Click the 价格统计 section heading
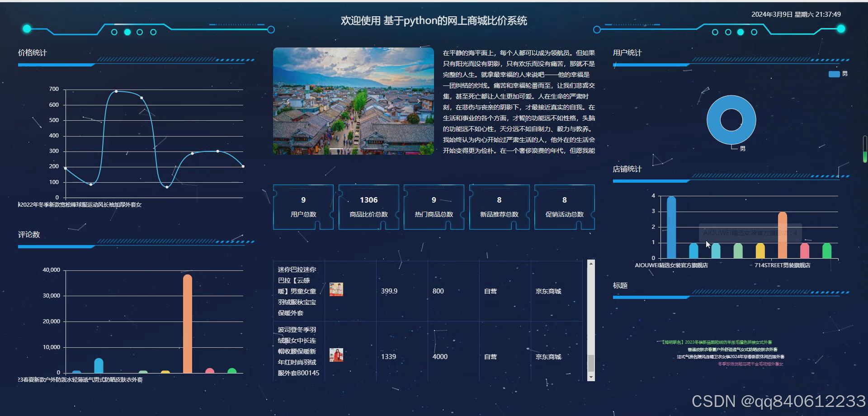The width and height of the screenshot is (868, 416). 33,53
